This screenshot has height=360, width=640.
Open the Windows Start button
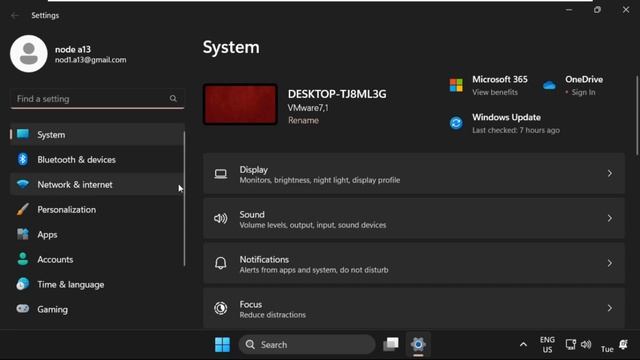(x=222, y=344)
